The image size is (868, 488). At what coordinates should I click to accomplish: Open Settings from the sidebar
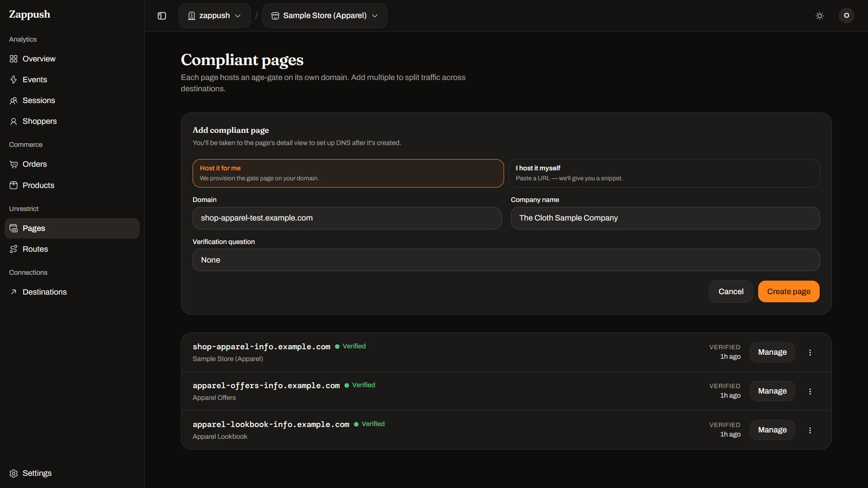pyautogui.click(x=72, y=473)
